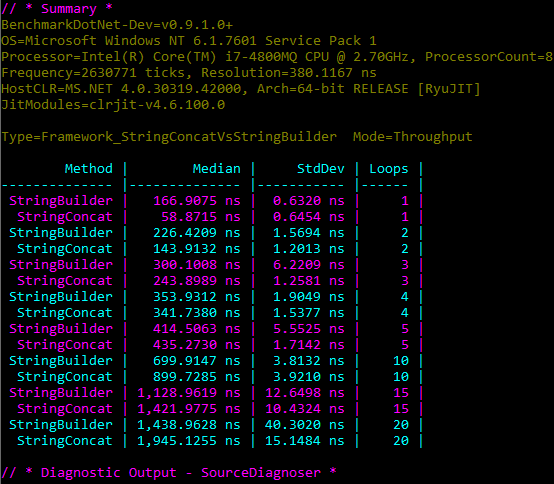Click median value '699.9147 ns'
This screenshot has height=484, width=554.
click(197, 361)
